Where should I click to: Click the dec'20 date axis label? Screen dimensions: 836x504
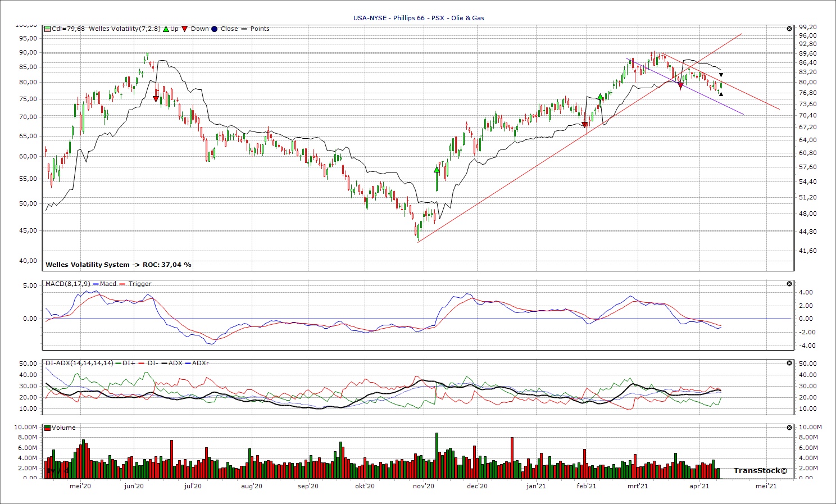[477, 486]
